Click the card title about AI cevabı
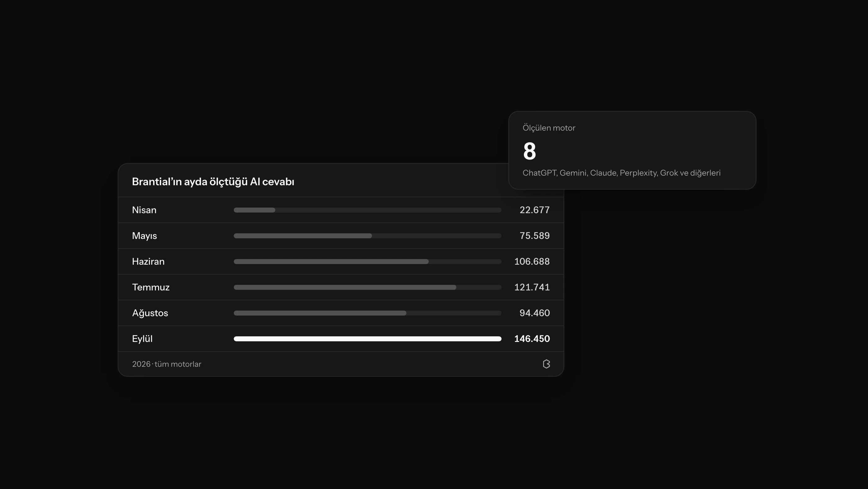This screenshot has height=489, width=868. pos(213,182)
